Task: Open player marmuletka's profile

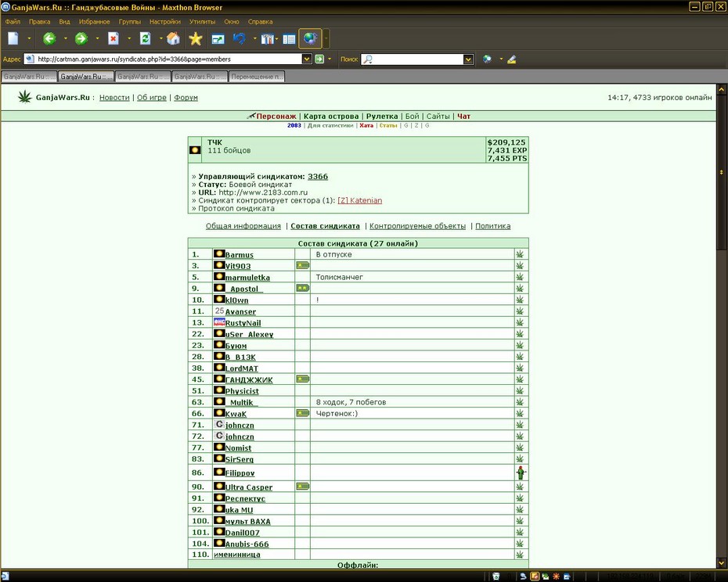Action: 247,278
